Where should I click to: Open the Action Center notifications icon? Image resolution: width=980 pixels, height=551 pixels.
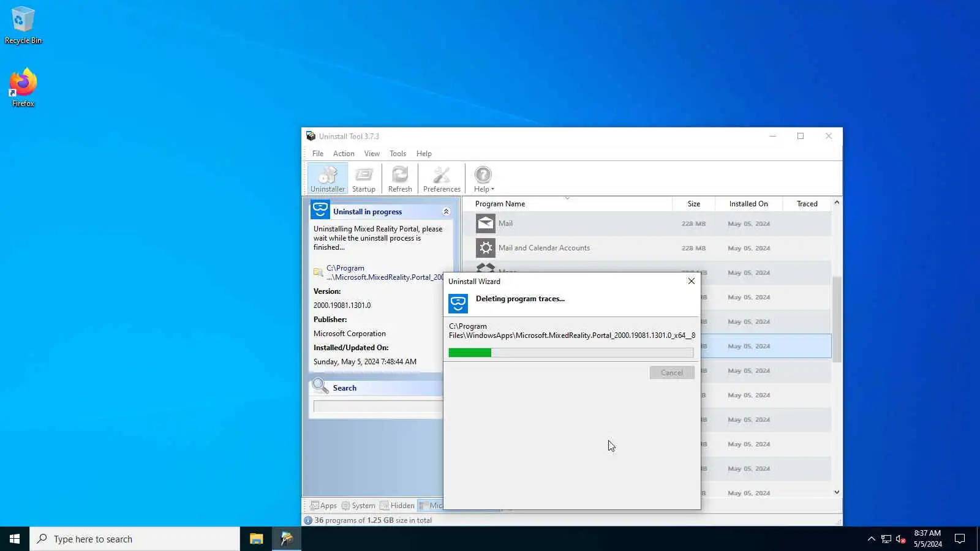[960, 539]
